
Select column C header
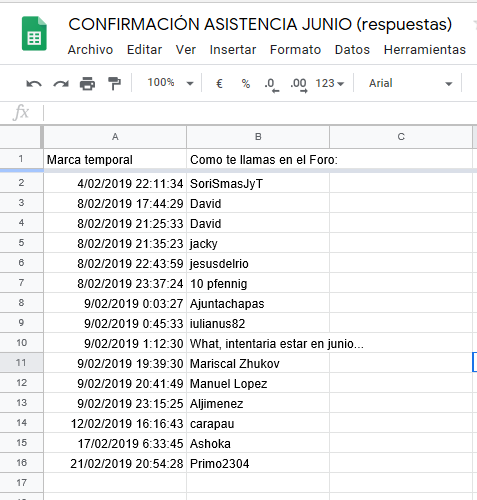tap(401, 137)
